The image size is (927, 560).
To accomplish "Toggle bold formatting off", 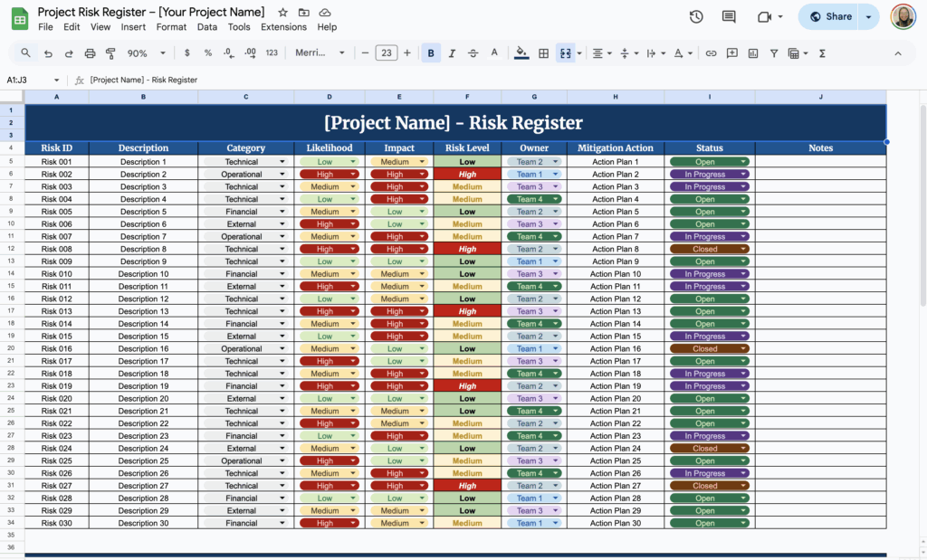I will point(431,52).
